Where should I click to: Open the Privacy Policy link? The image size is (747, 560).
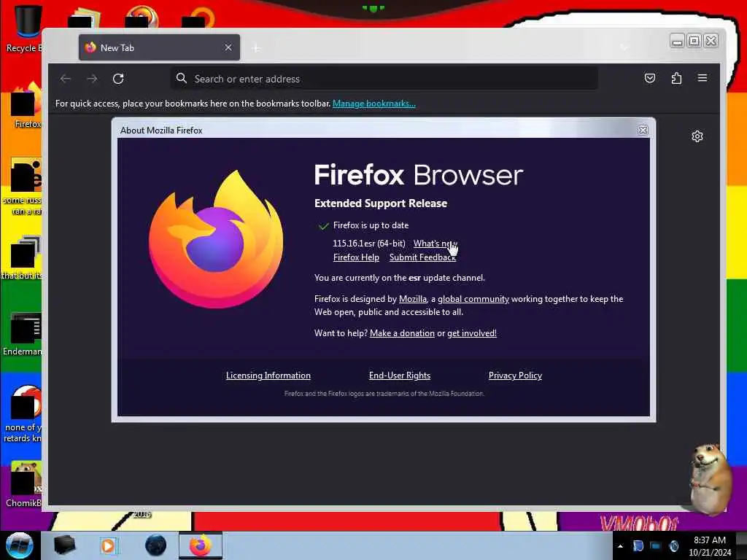point(515,376)
